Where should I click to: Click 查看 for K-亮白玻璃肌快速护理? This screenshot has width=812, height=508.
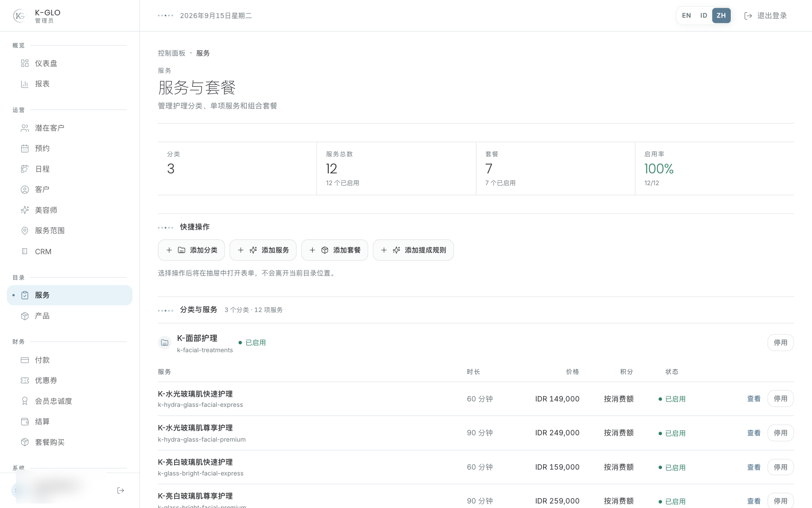tap(754, 467)
